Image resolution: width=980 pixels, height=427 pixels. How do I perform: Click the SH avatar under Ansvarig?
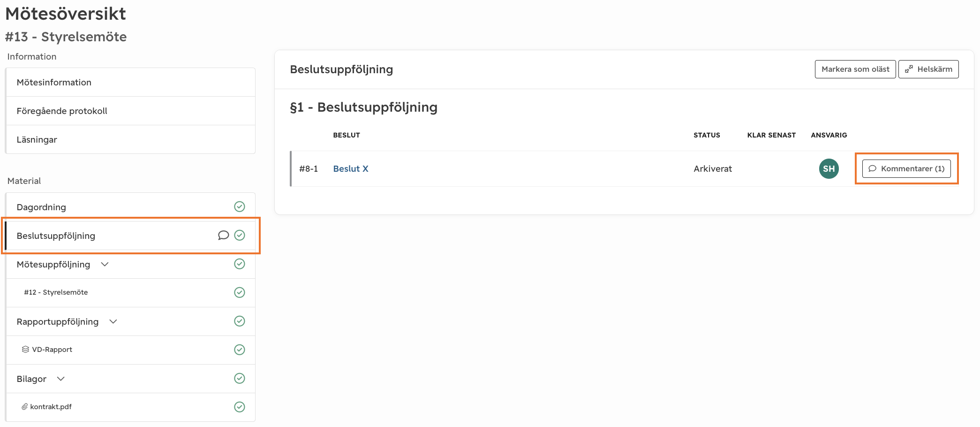[829, 169]
